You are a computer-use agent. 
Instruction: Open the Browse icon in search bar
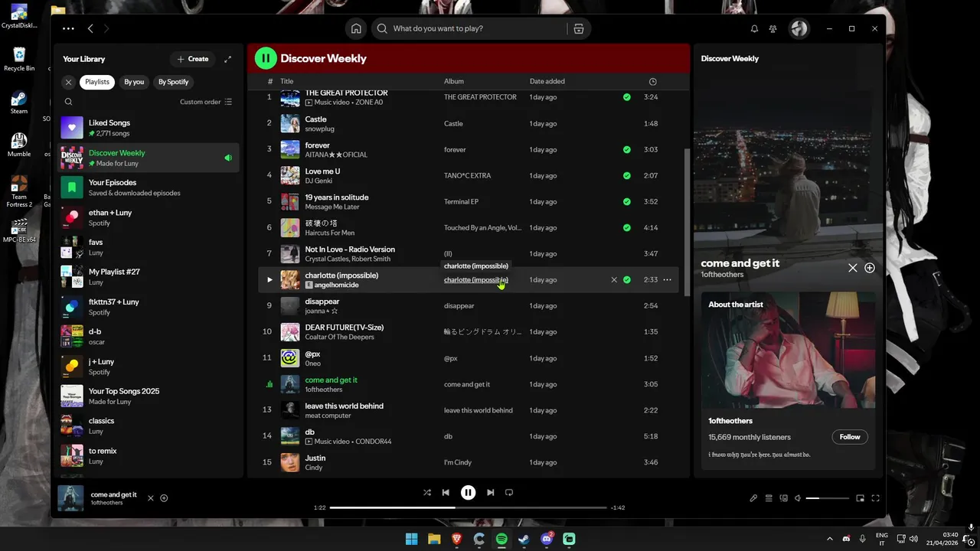pyautogui.click(x=578, y=28)
